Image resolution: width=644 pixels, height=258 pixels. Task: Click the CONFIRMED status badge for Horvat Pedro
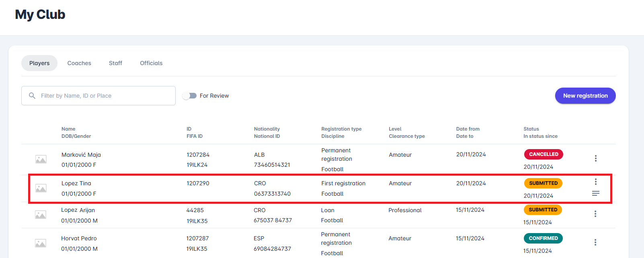543,238
